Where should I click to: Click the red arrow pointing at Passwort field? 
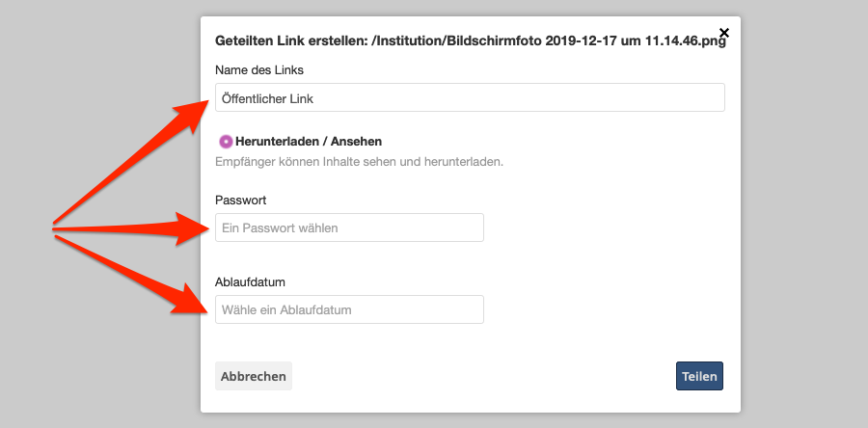[135, 228]
